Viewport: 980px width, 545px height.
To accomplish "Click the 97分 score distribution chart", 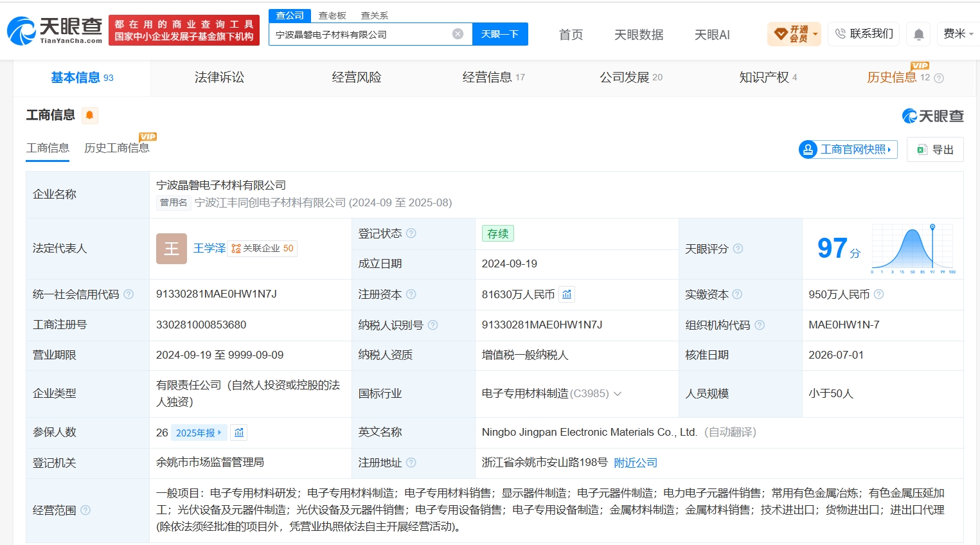I will pyautogui.click(x=913, y=249).
